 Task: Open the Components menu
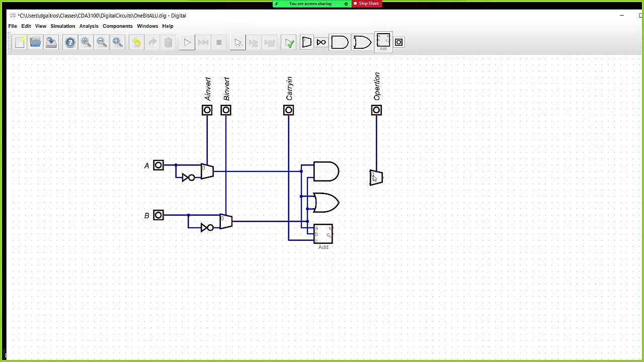pos(118,26)
